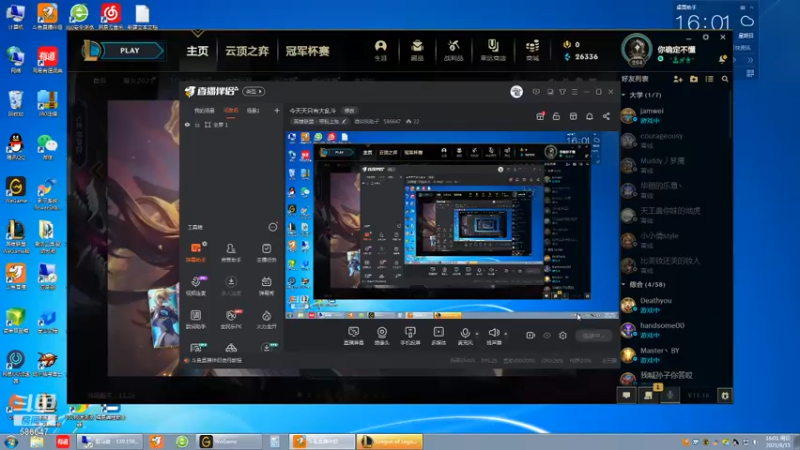800x450 pixels.
Task: Click the share icon in streaming app
Action: coord(606,116)
